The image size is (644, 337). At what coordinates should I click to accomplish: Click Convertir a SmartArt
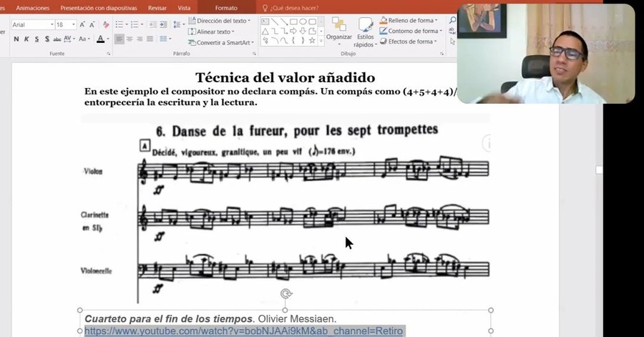click(x=221, y=42)
